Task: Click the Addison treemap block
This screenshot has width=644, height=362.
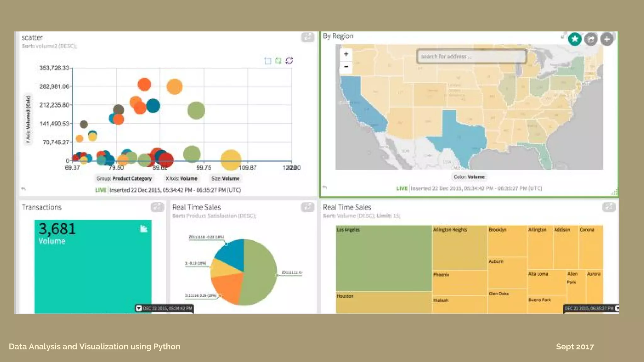Action: click(566, 247)
